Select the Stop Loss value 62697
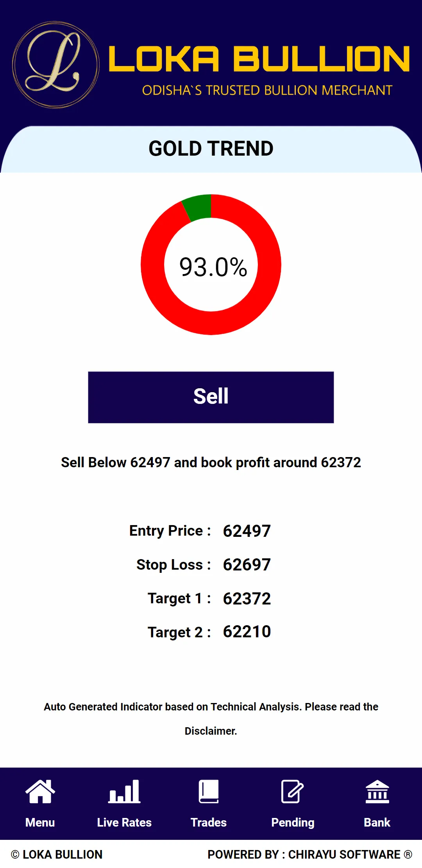 click(247, 565)
